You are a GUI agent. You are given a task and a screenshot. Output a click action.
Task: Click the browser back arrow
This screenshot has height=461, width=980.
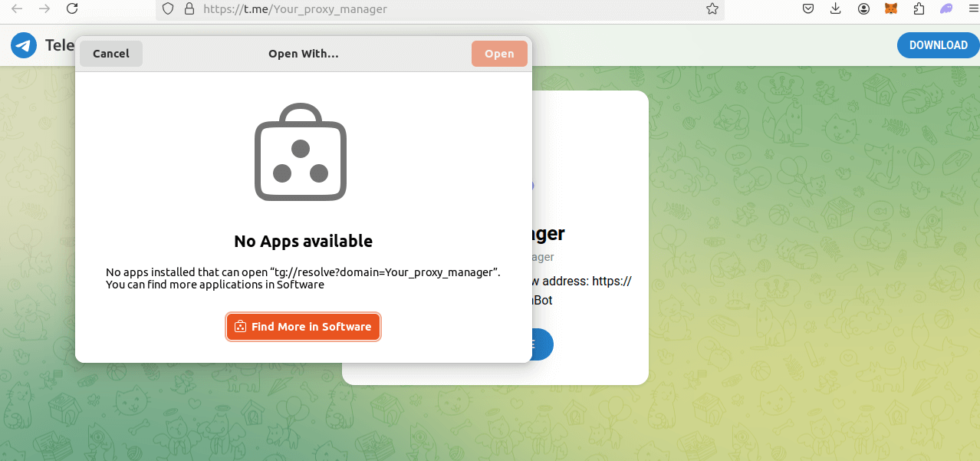(x=17, y=9)
